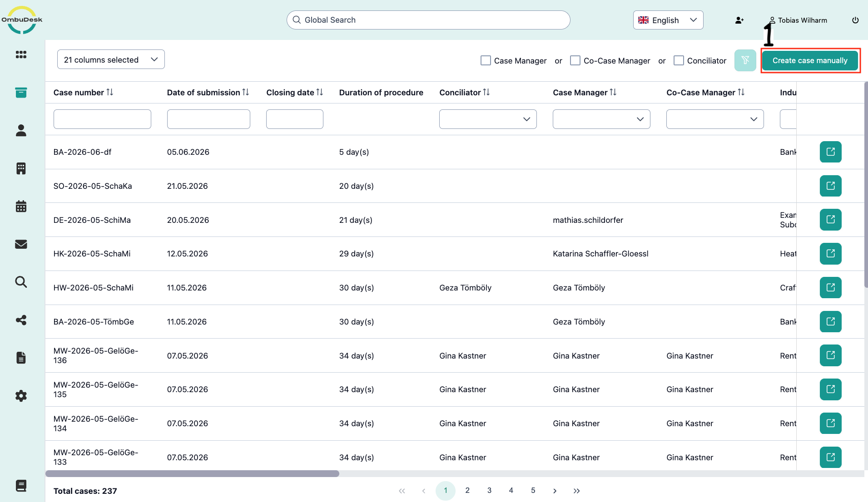This screenshot has width=868, height=502.
Task: Open the settings gear icon in sidebar
Action: point(21,396)
